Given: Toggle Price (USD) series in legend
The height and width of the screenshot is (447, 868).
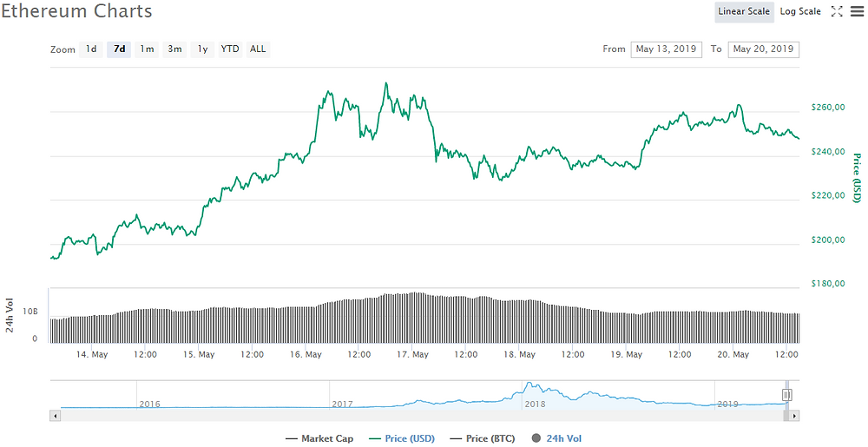Looking at the screenshot, I should 401,438.
